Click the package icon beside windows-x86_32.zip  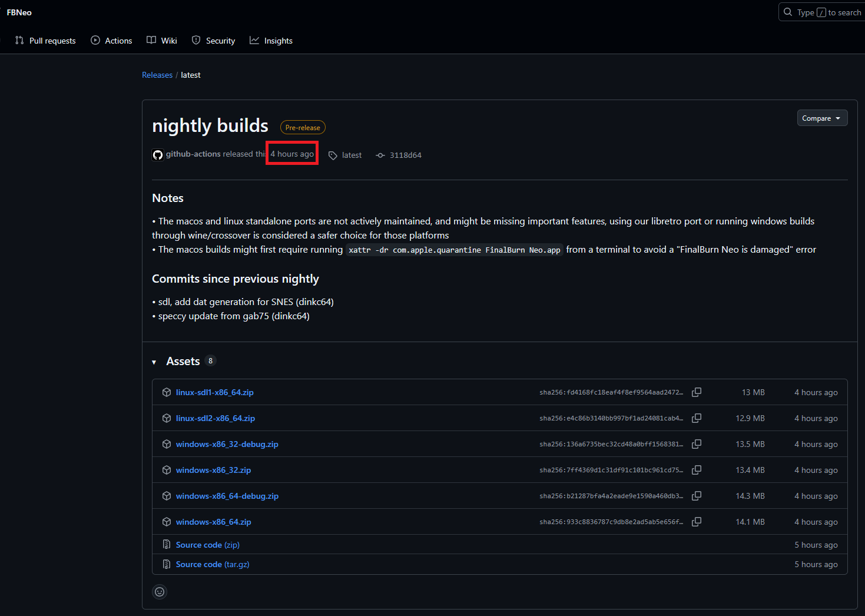[x=167, y=470]
